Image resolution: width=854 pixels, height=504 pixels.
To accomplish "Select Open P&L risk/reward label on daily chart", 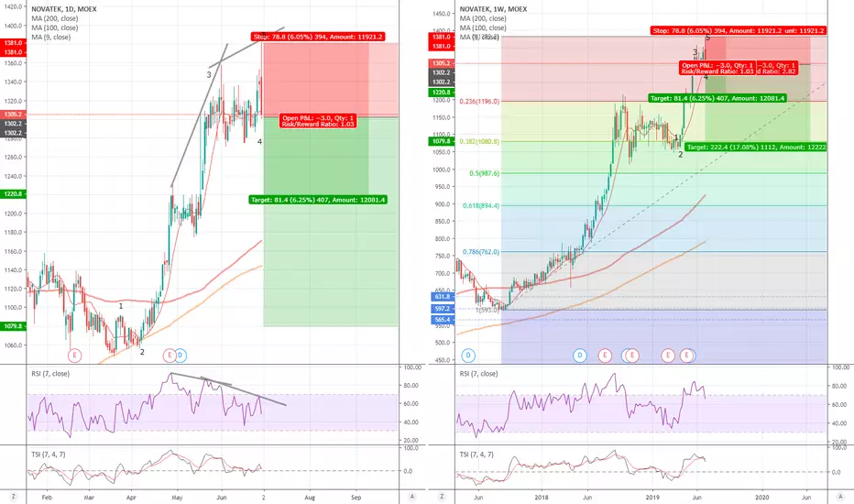I will coord(318,121).
